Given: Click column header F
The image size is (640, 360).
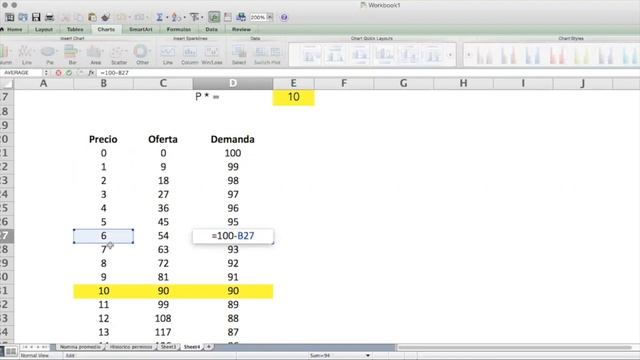Looking at the screenshot, I should 344,83.
